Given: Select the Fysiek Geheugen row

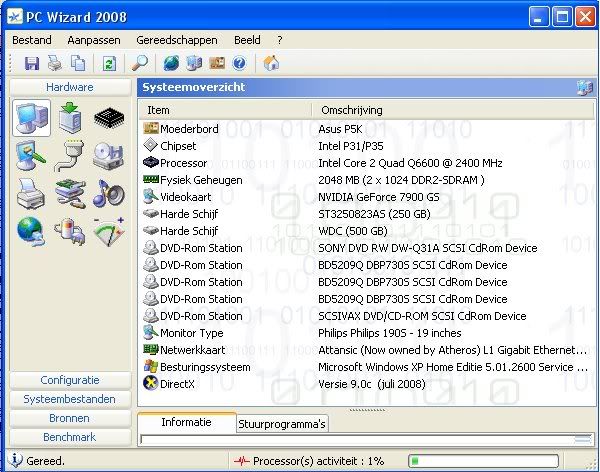Looking at the screenshot, I should tap(367, 180).
